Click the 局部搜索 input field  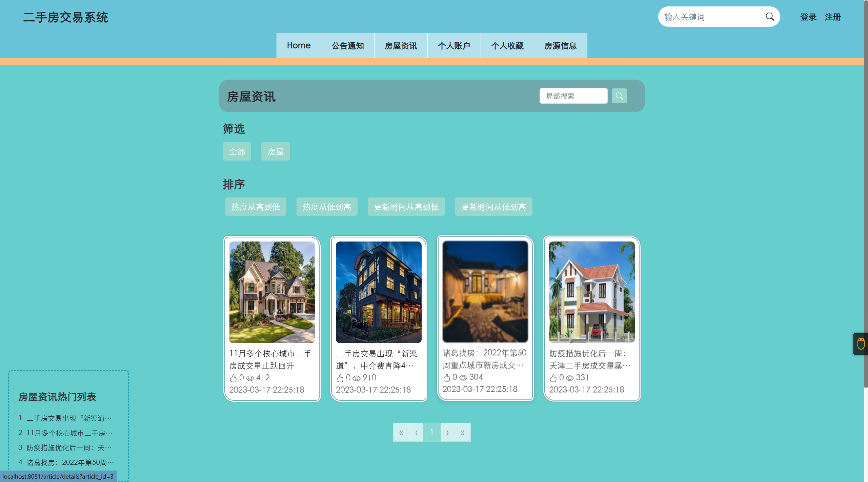(573, 96)
